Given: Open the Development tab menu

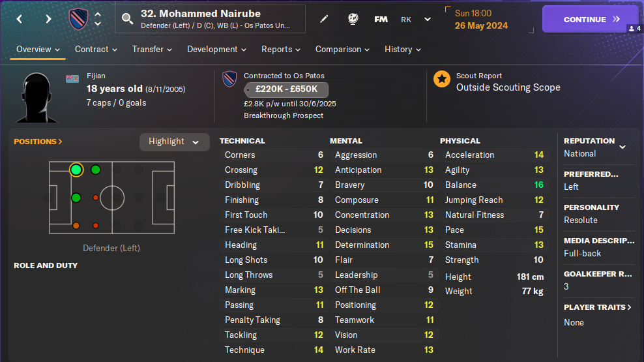Looking at the screenshot, I should tap(216, 50).
